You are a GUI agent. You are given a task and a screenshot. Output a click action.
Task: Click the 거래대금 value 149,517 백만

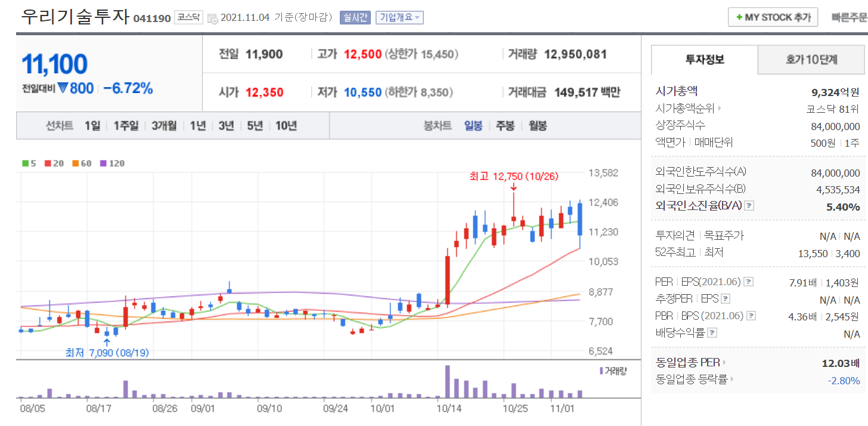click(x=587, y=92)
